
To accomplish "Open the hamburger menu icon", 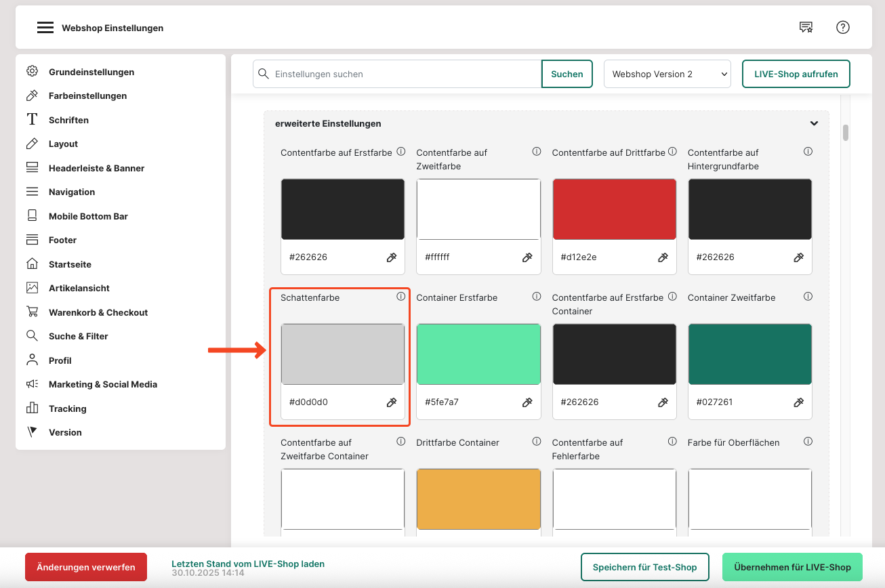I will pyautogui.click(x=45, y=28).
